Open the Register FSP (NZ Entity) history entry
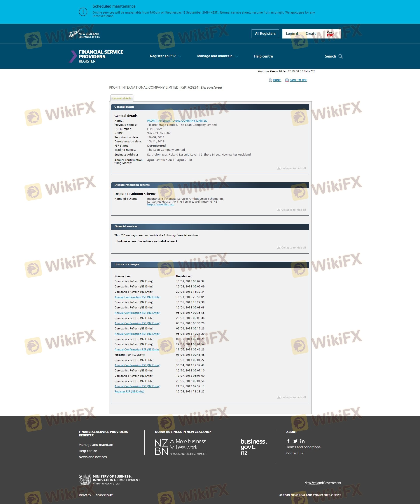 pyautogui.click(x=129, y=391)
